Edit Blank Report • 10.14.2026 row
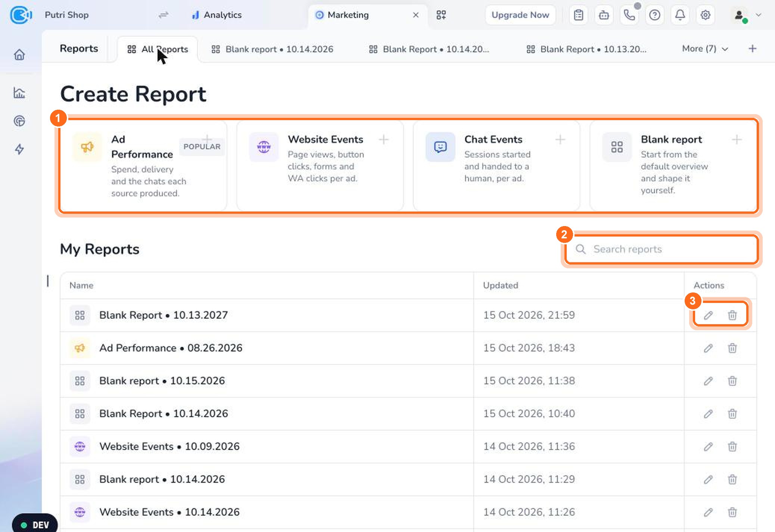Screen dimensions: 775x532 tap(708, 414)
